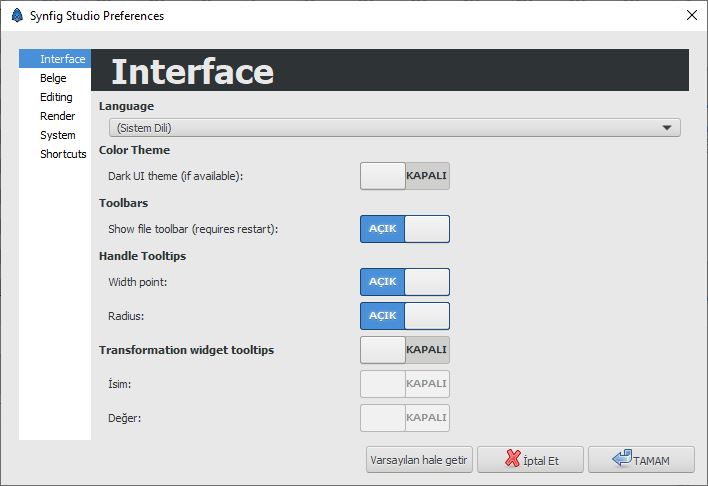Open the Editing preferences page
This screenshot has width=708, height=486.
pyautogui.click(x=55, y=97)
